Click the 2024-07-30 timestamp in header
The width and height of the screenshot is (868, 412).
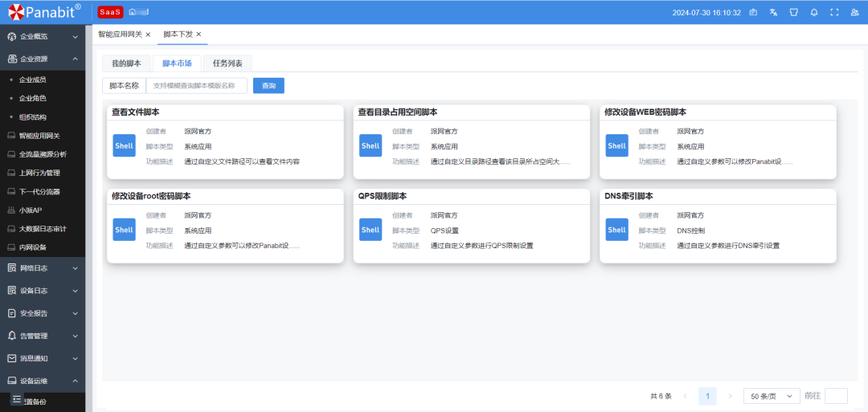click(706, 13)
